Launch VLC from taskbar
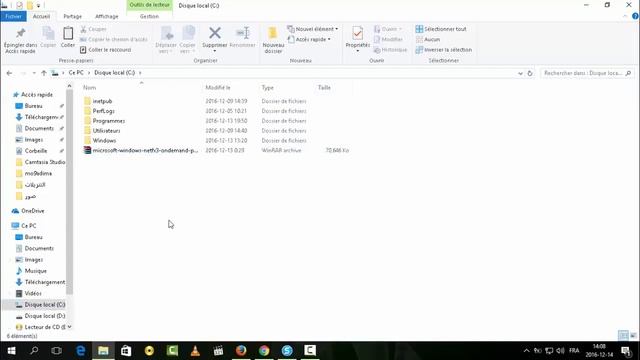The height and width of the screenshot is (360, 640). 195,351
